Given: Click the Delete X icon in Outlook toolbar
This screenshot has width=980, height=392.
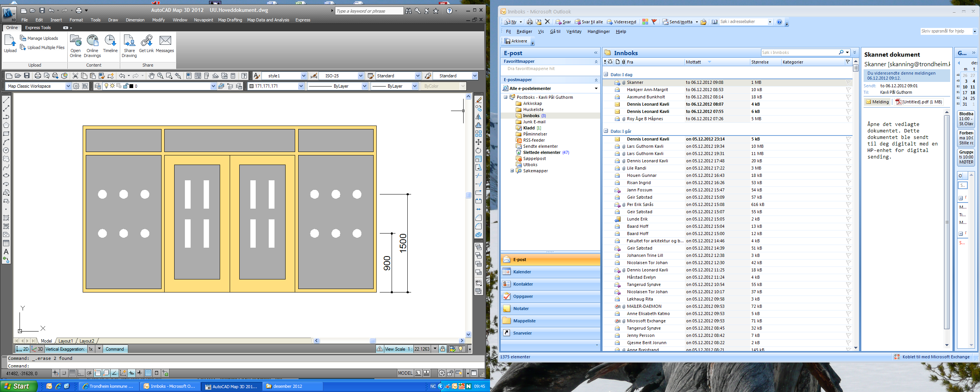Looking at the screenshot, I should click(547, 22).
